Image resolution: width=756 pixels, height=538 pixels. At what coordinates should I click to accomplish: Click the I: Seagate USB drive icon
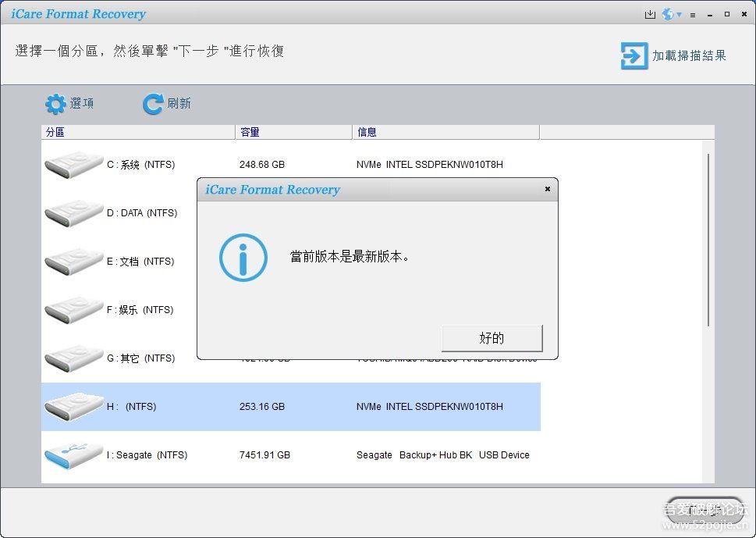(x=73, y=455)
